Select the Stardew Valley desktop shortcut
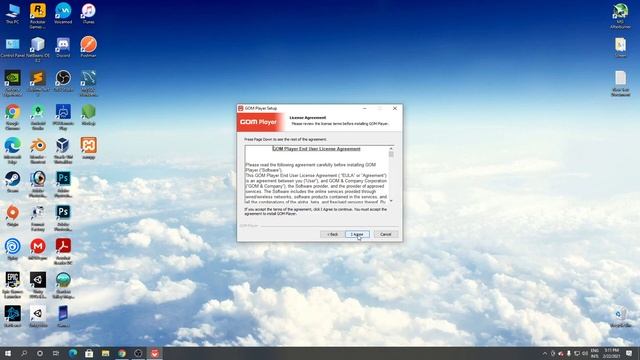This screenshot has height=360, width=640. click(63, 285)
